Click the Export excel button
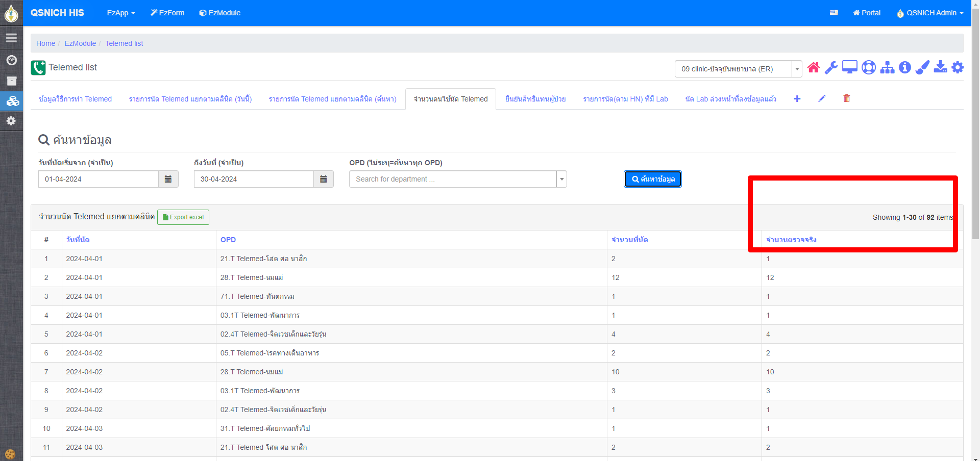Viewport: 980px width, 461px height. coord(183,217)
